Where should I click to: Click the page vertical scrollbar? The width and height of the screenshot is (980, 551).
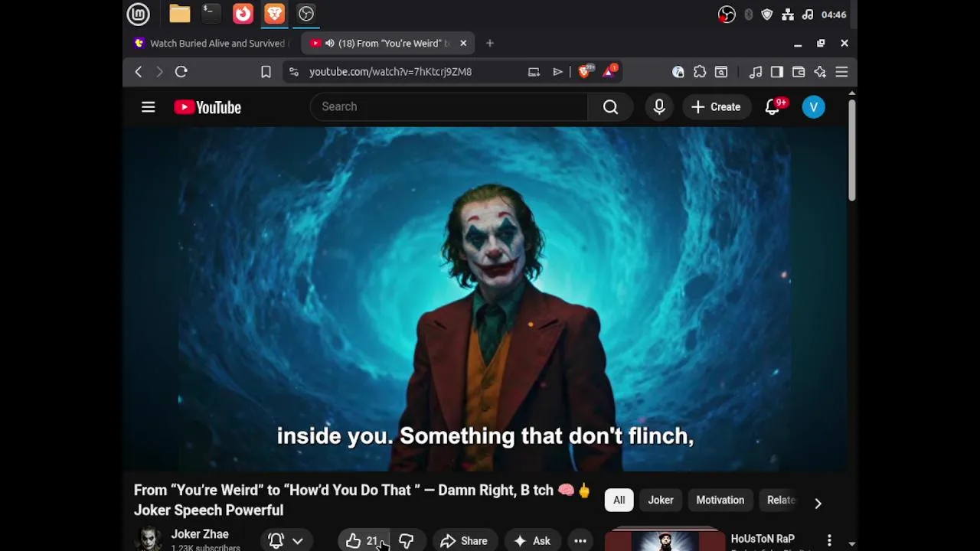[x=851, y=151]
